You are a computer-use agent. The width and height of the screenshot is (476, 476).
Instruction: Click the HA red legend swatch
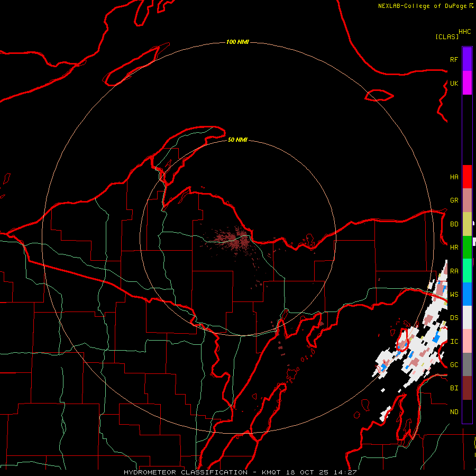tap(467, 177)
